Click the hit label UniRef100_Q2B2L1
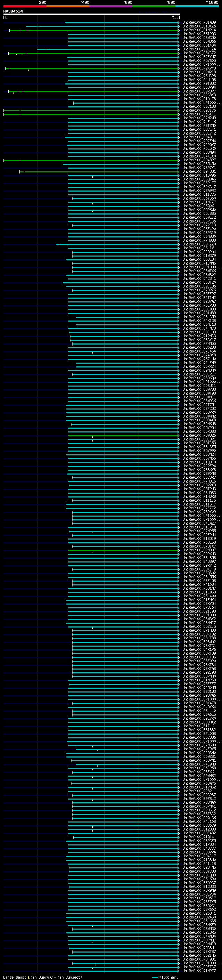Image resolution: width=222 pixels, height=980 pixels. [x=199, y=791]
